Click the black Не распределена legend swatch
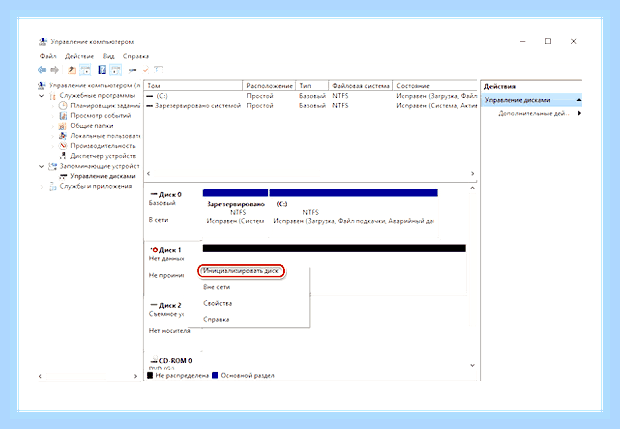This screenshot has width=620, height=429. tap(150, 375)
